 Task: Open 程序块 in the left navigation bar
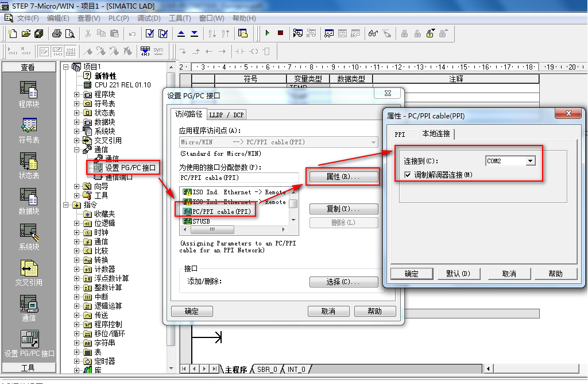(x=29, y=94)
